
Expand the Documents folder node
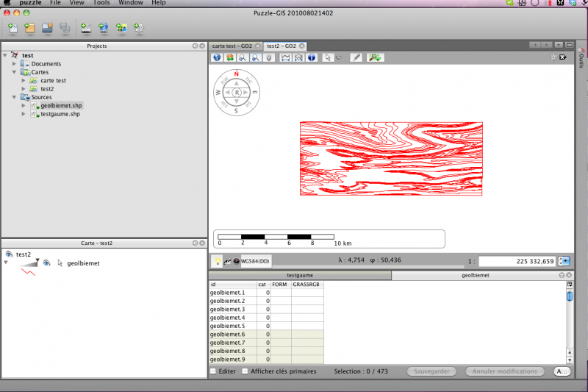click(15, 64)
